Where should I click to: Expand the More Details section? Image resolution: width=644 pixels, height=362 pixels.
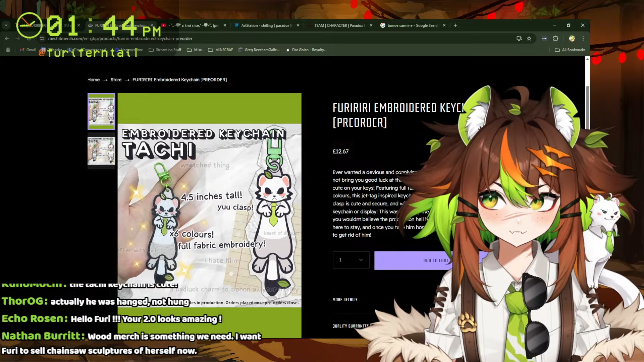345,300
